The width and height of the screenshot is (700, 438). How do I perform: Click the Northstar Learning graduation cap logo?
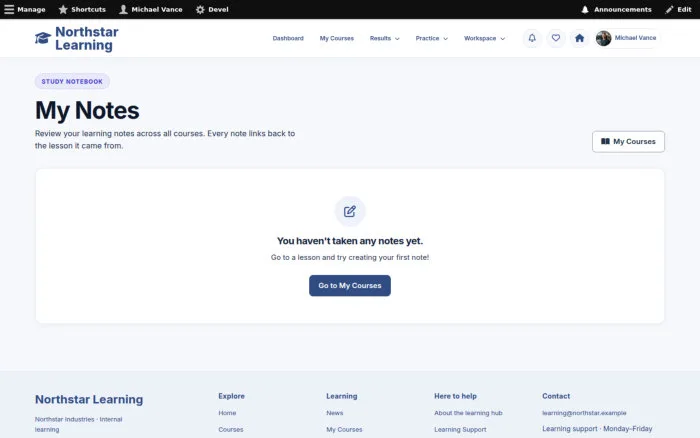click(x=43, y=38)
